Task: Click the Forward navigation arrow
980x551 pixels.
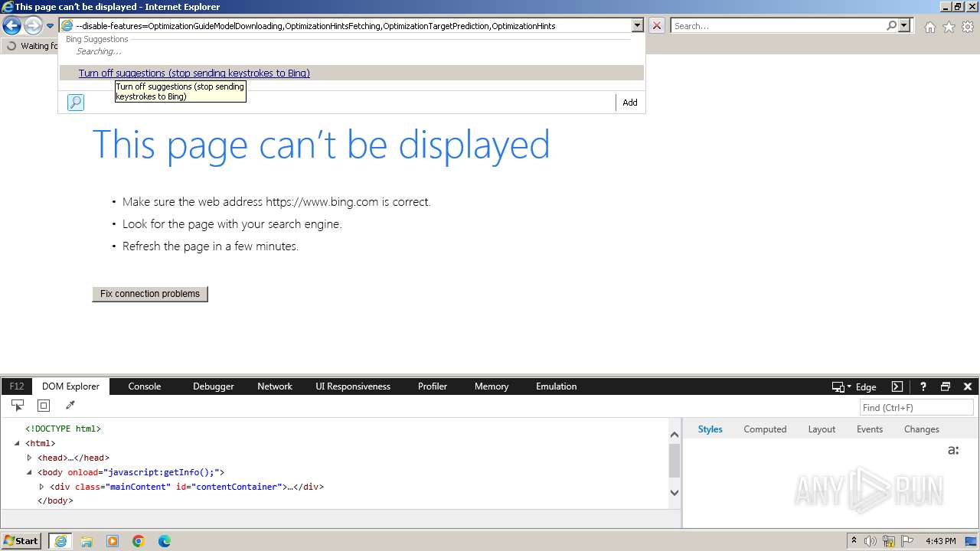Action: click(x=33, y=26)
